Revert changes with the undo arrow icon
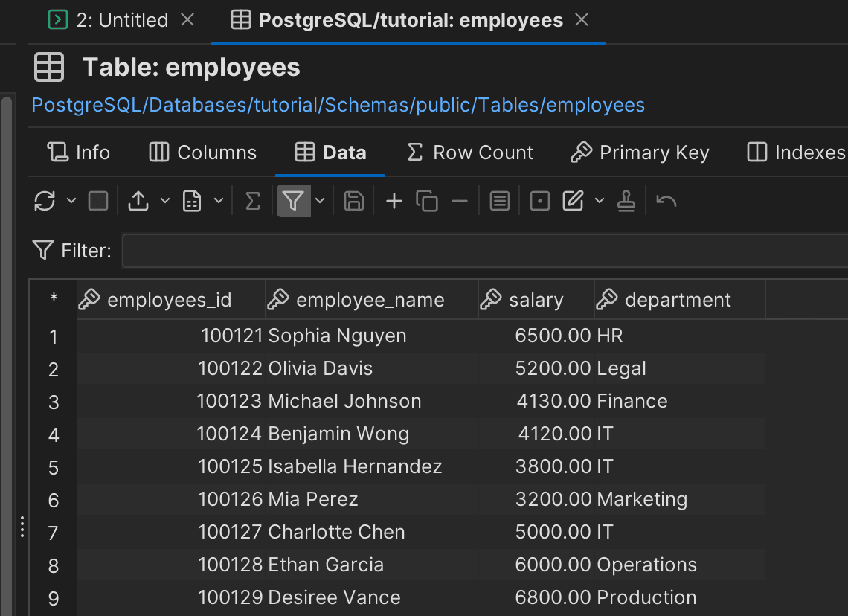 click(666, 201)
